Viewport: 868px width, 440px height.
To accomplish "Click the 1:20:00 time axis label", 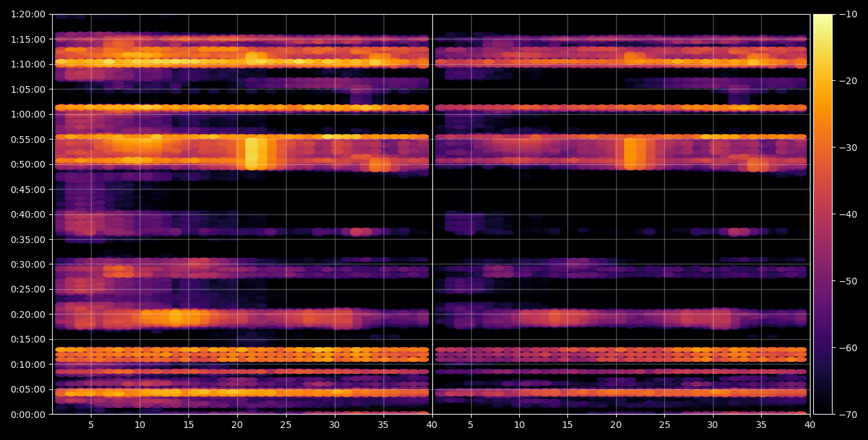I will (x=27, y=14).
